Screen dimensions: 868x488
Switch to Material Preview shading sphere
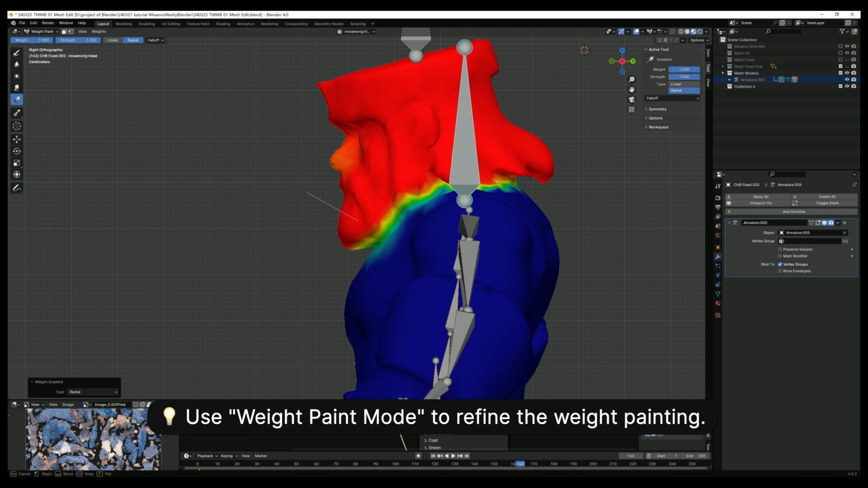[693, 32]
